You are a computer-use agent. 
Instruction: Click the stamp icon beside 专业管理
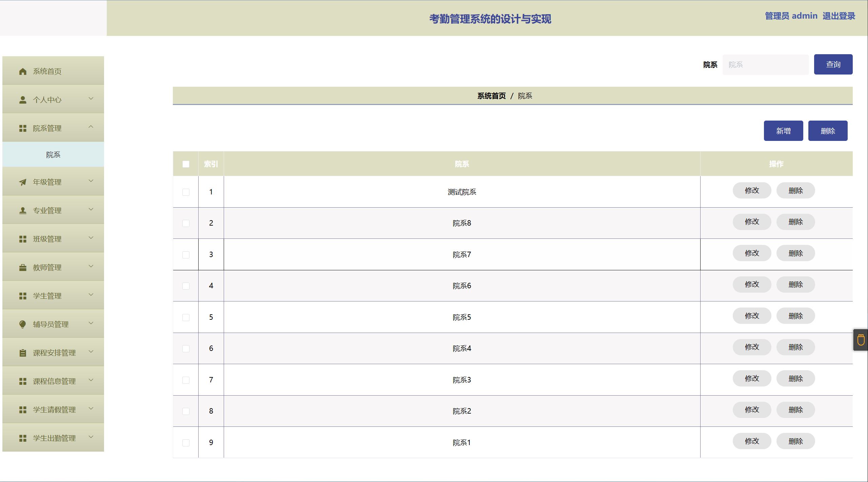[23, 211]
